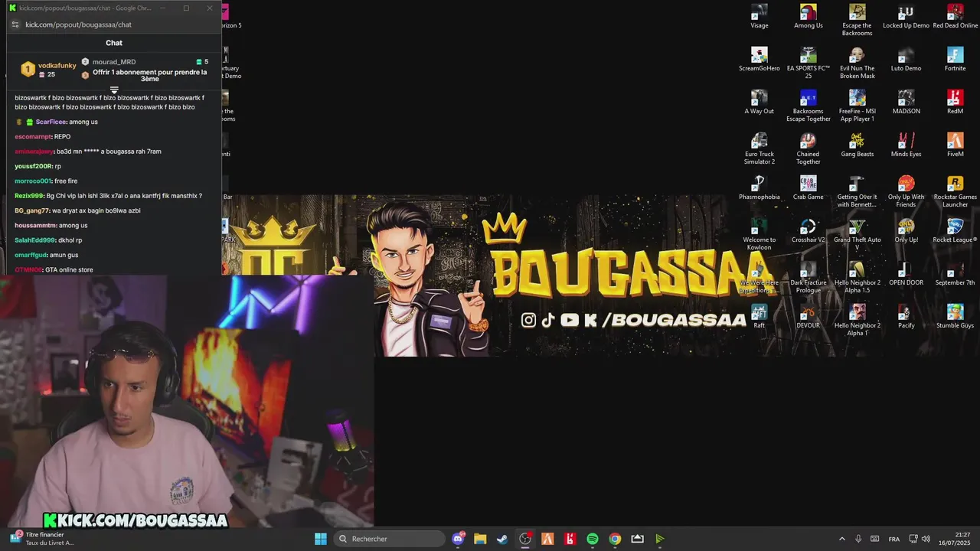Open the ScreamGoHero desktop icon

[x=759, y=60]
